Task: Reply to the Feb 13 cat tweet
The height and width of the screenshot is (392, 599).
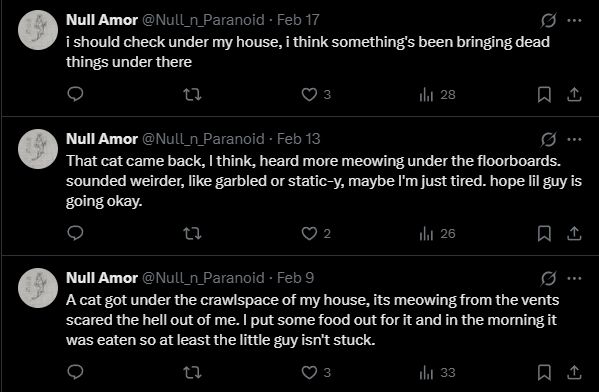Action: pyautogui.click(x=75, y=233)
